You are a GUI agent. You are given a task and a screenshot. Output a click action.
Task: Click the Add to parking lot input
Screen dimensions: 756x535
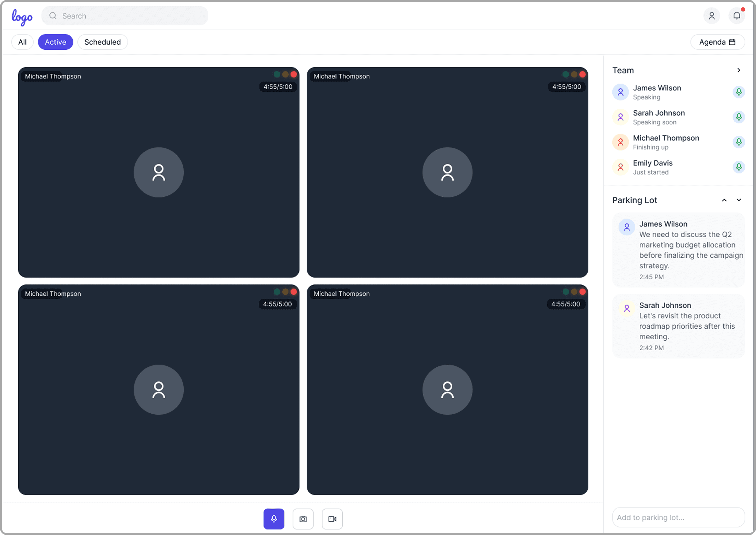678,517
